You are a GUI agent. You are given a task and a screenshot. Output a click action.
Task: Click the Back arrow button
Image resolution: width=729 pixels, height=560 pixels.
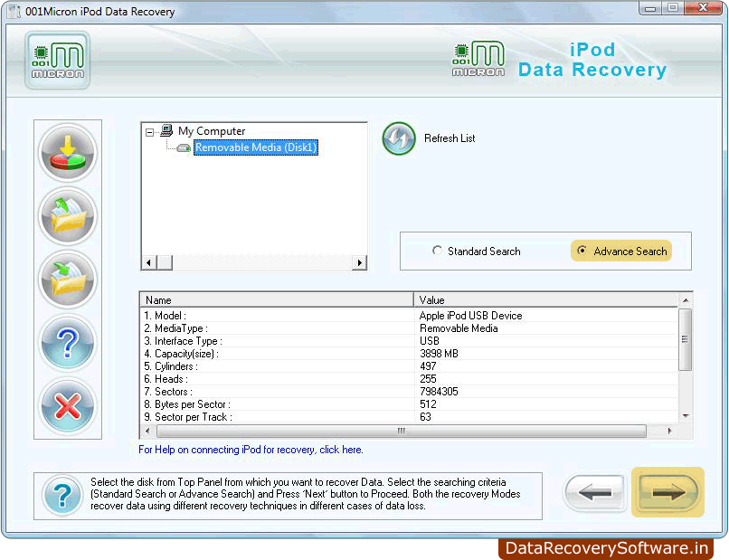pos(594,492)
